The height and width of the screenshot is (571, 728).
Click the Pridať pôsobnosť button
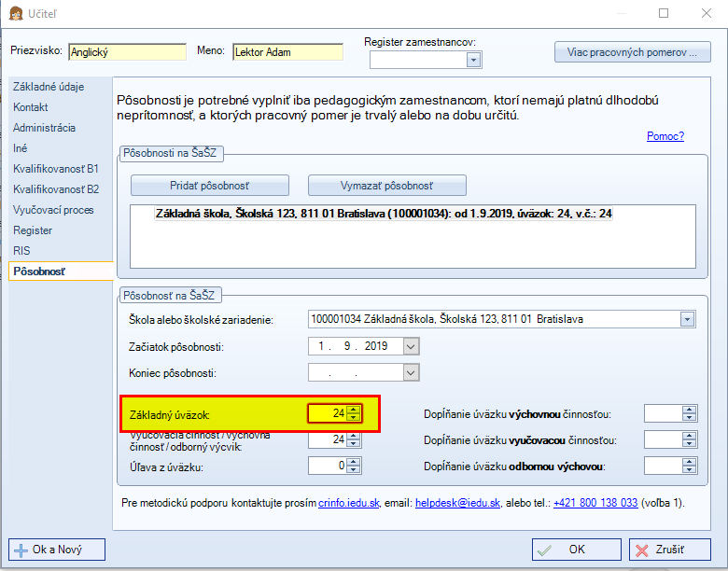(x=210, y=186)
